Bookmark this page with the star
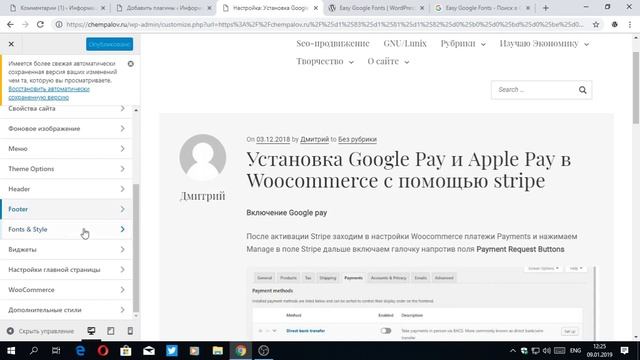The image size is (640, 360). click(596, 24)
